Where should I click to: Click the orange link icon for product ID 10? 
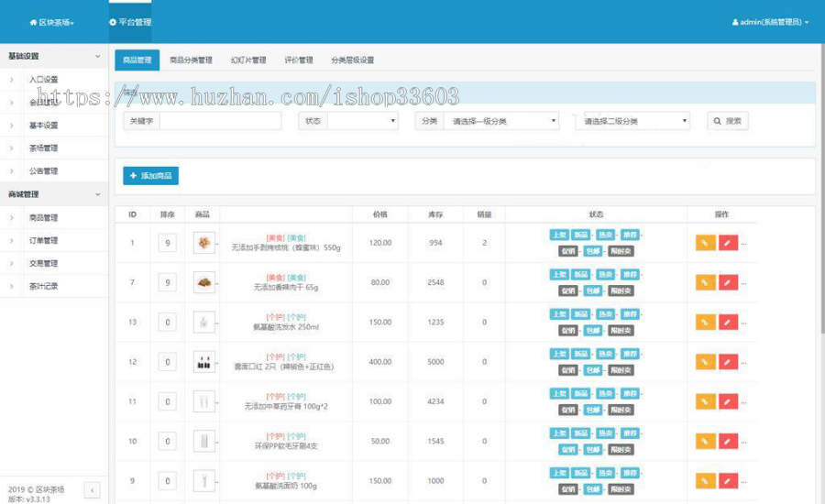pyautogui.click(x=705, y=441)
